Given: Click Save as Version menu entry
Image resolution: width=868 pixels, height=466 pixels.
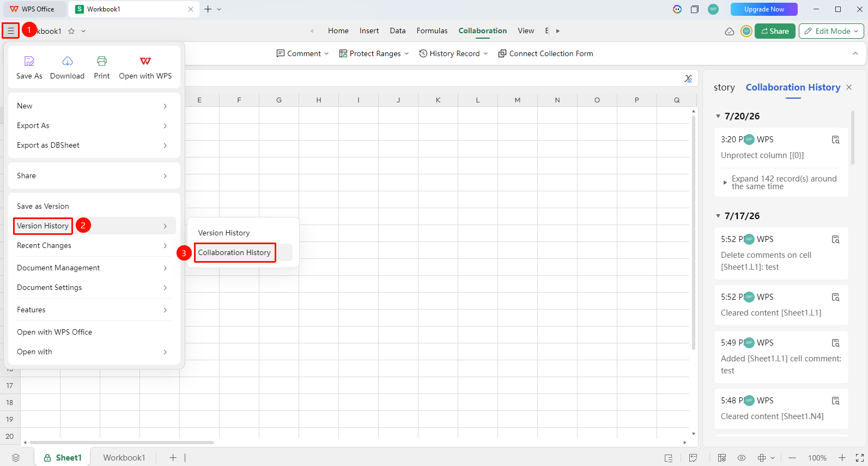Looking at the screenshot, I should point(92,206).
